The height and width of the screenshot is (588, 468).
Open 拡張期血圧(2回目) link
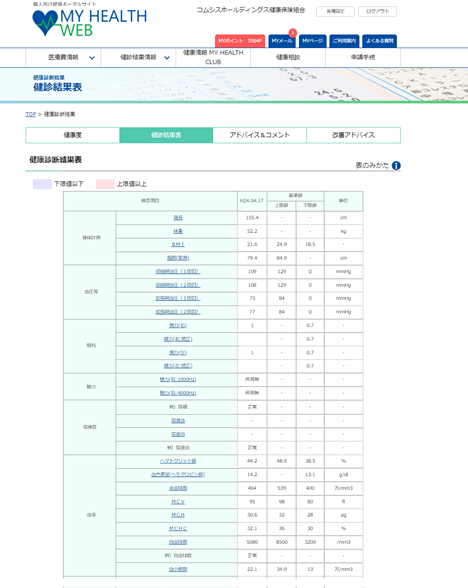(178, 312)
